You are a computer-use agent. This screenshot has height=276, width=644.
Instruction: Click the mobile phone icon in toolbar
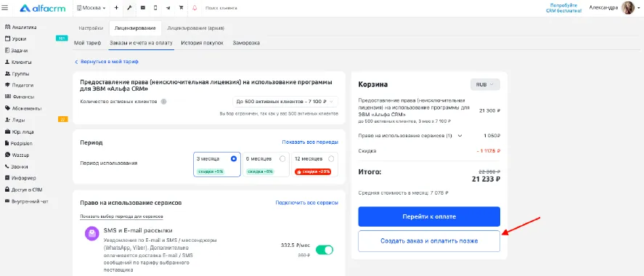click(x=155, y=8)
